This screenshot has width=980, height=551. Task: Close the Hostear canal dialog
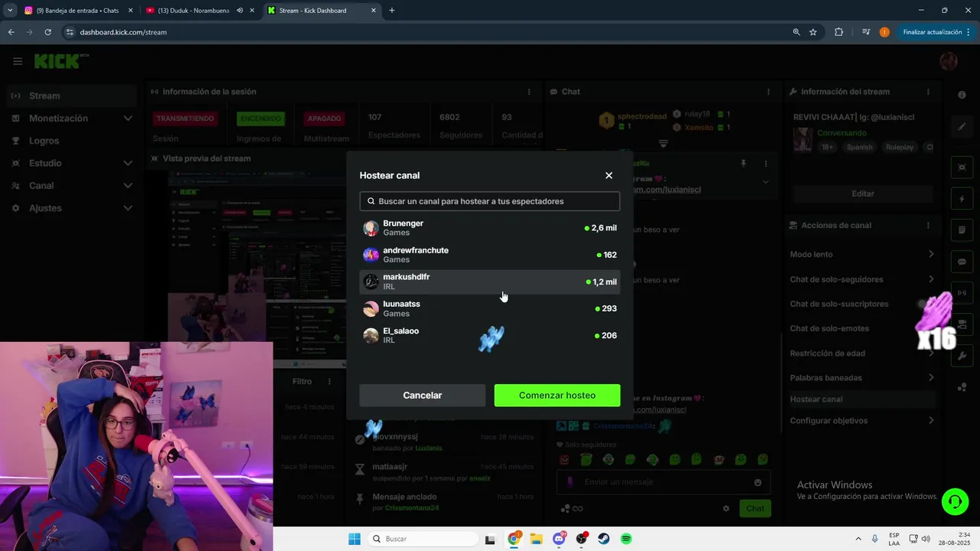[609, 175]
